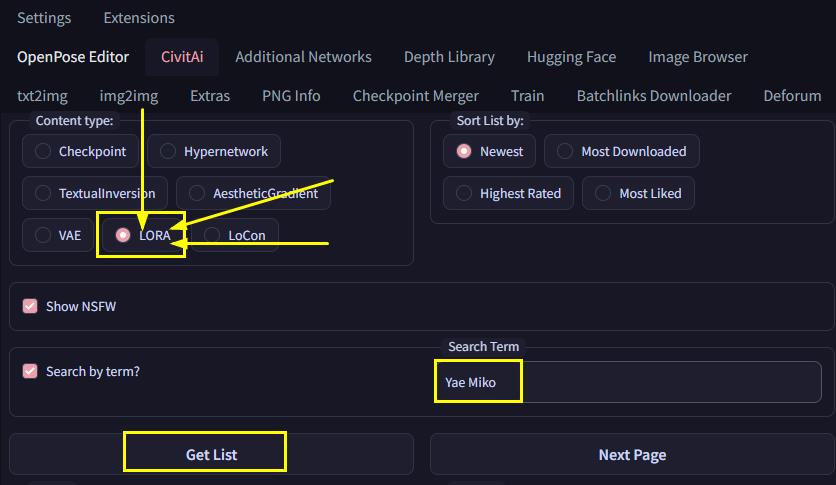Image resolution: width=836 pixels, height=485 pixels.
Task: Uncheck Search by term option
Action: click(30, 371)
